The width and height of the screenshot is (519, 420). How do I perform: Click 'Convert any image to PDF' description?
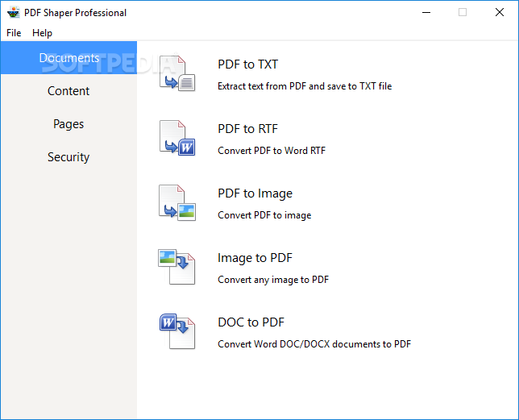pyautogui.click(x=273, y=280)
